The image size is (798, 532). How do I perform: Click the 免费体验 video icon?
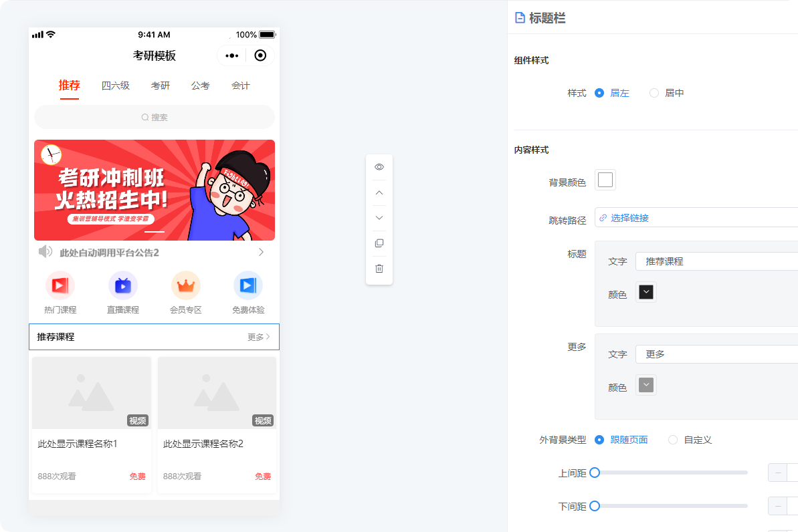tap(248, 285)
